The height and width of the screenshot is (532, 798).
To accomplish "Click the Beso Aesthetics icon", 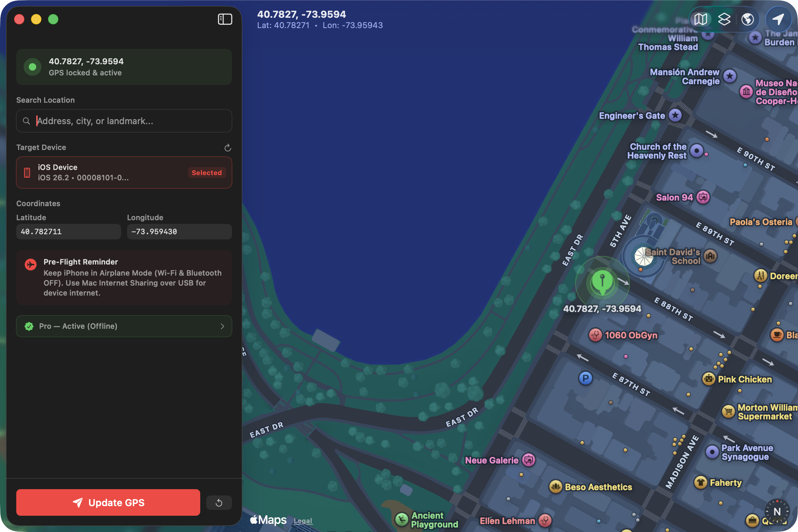I will pyautogui.click(x=556, y=487).
